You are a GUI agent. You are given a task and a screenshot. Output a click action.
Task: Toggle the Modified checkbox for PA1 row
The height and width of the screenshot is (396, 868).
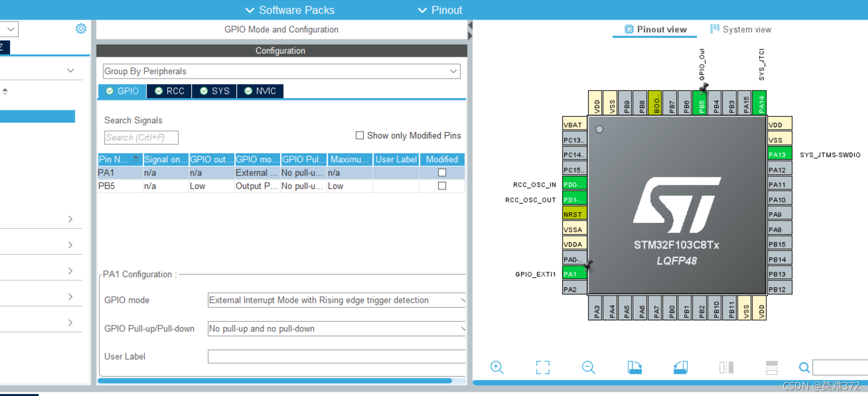pyautogui.click(x=442, y=173)
